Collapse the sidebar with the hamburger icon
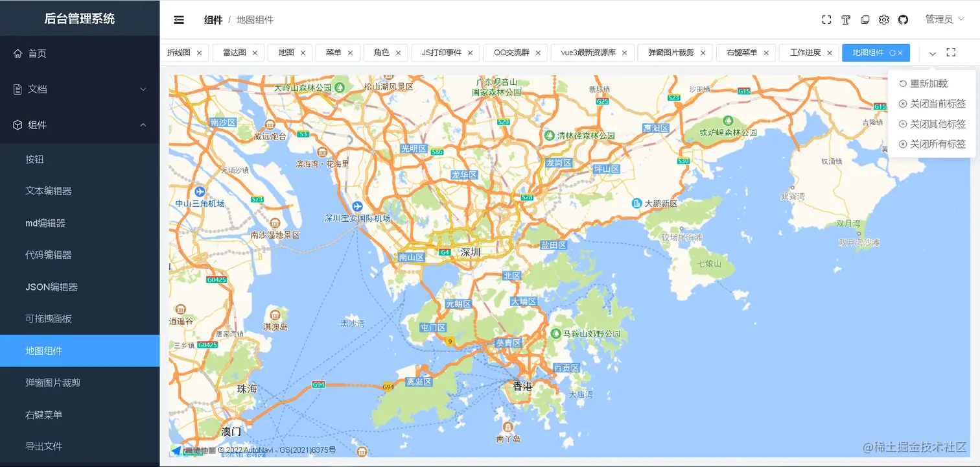 tap(179, 20)
